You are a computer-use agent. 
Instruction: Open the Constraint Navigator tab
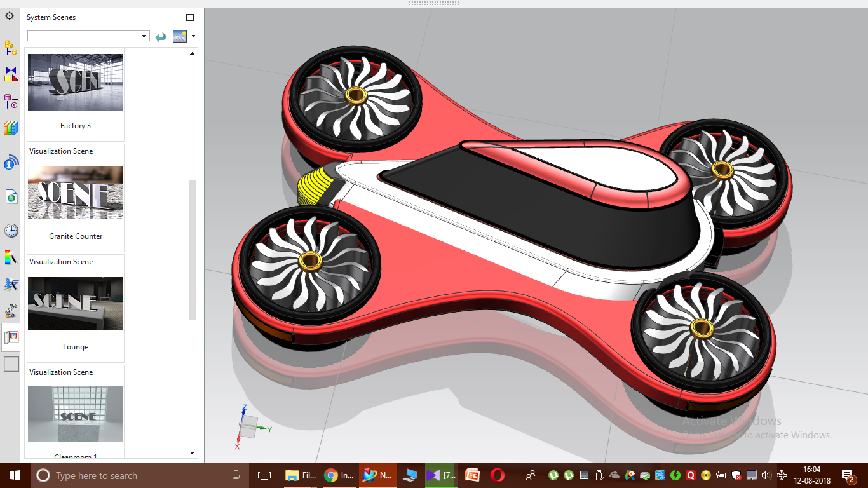click(x=11, y=74)
